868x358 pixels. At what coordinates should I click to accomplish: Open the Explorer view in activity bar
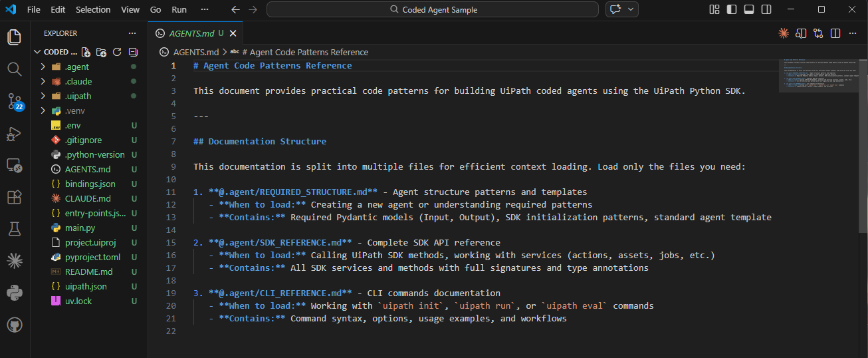click(x=15, y=37)
